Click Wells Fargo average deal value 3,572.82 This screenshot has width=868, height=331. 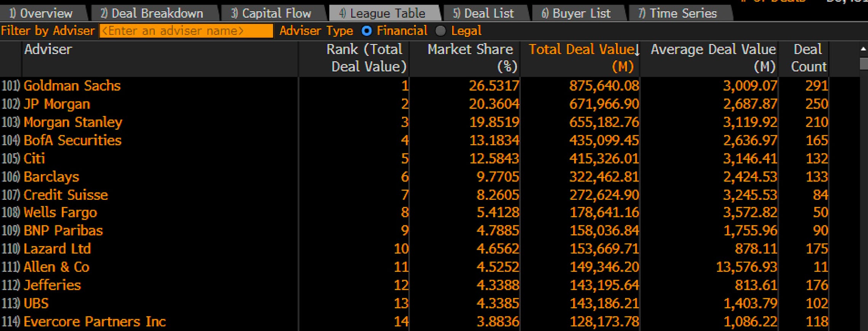[750, 212]
